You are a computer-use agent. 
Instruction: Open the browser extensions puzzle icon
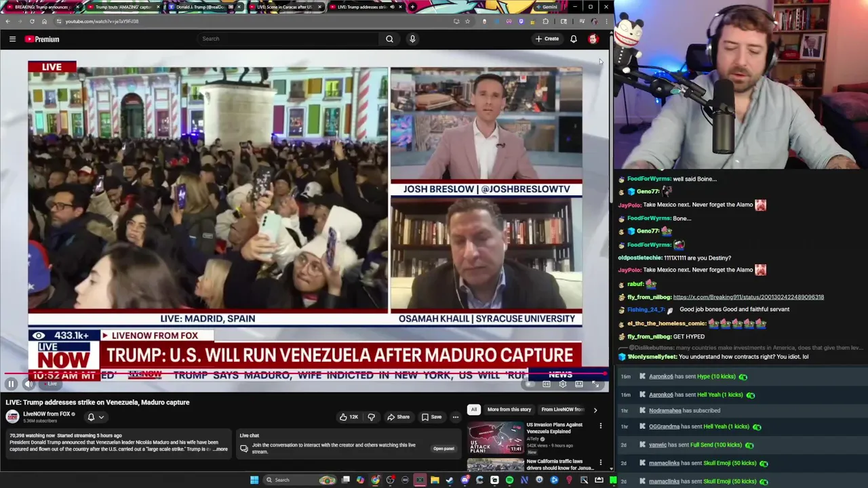[546, 21]
